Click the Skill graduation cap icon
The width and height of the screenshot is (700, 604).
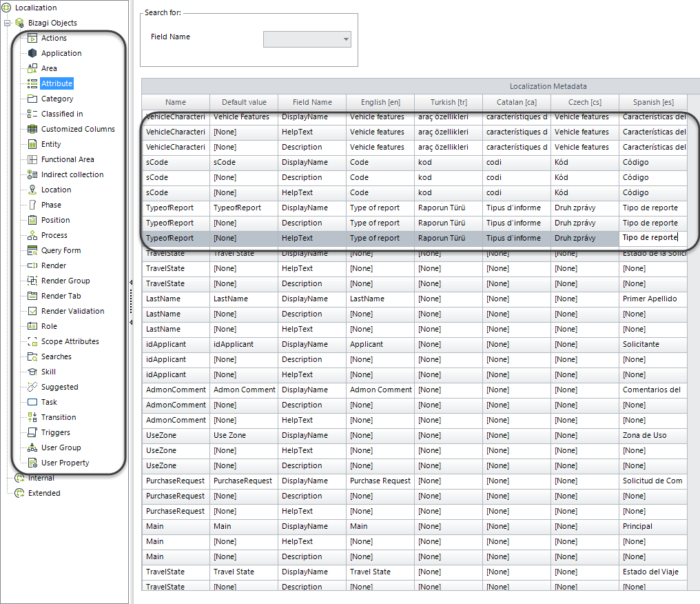tap(32, 372)
